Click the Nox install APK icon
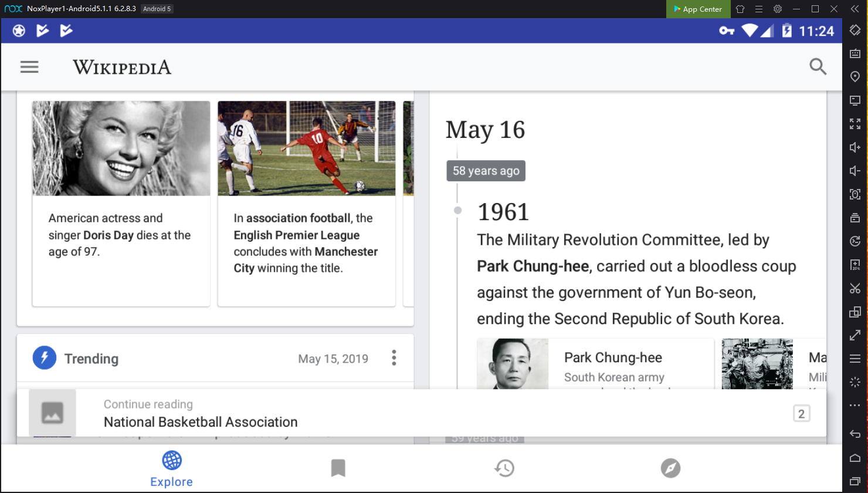The width and height of the screenshot is (868, 493). pyautogui.click(x=855, y=265)
